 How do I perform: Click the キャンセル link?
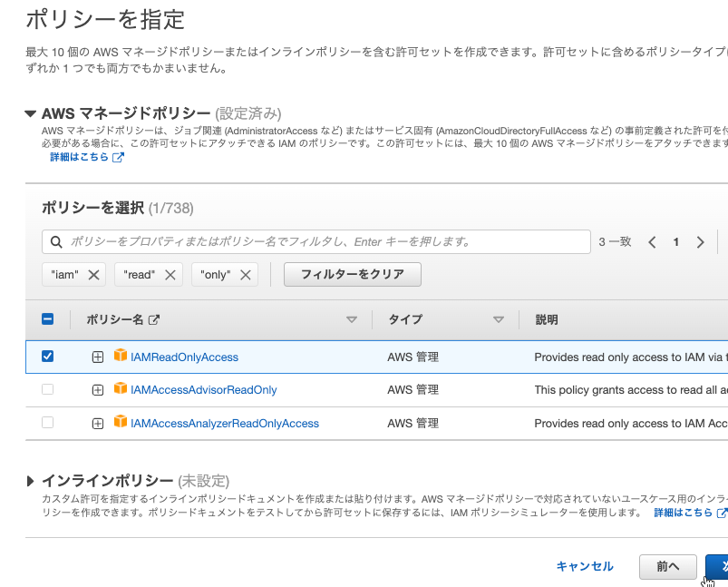pyautogui.click(x=585, y=566)
